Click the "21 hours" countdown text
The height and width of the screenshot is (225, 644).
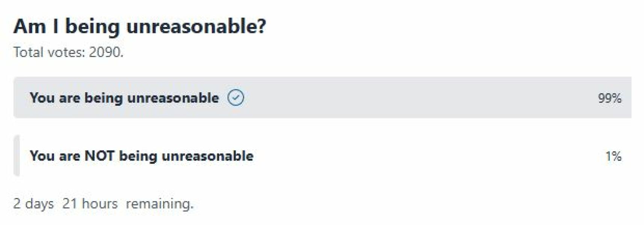pyautogui.click(x=90, y=204)
